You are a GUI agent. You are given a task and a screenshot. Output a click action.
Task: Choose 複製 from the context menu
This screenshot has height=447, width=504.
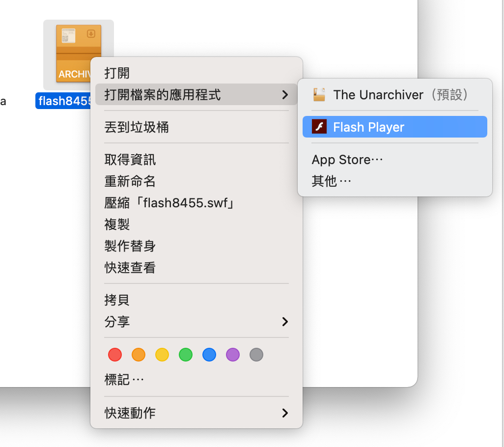tap(196, 224)
